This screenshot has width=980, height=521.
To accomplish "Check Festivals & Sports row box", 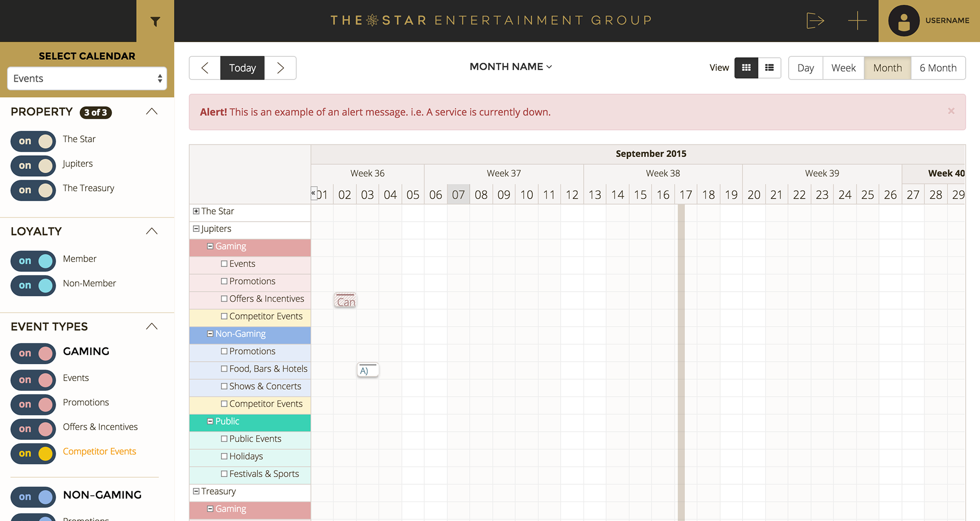I will (x=224, y=474).
